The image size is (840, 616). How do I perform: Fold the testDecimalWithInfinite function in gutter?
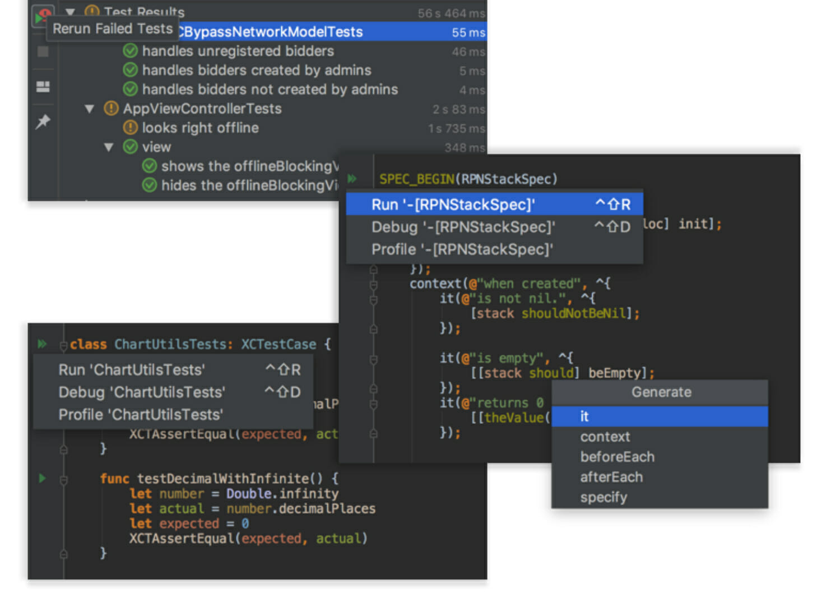(64, 480)
